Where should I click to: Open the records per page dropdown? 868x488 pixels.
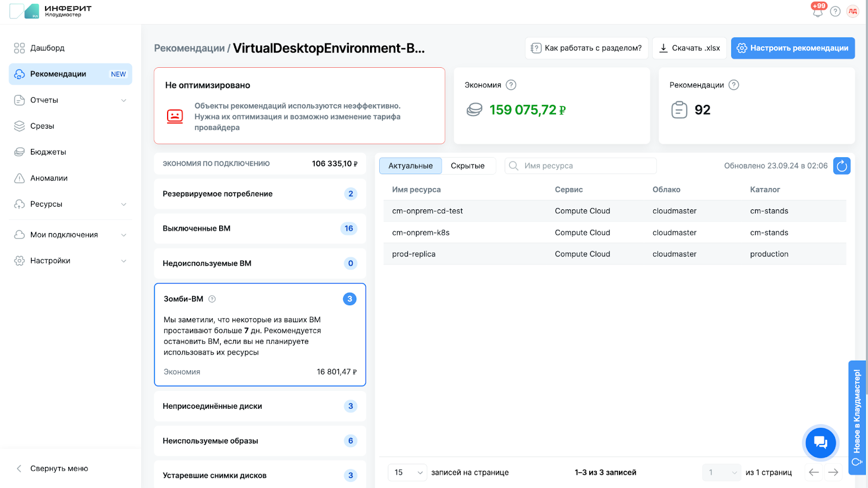click(x=408, y=472)
